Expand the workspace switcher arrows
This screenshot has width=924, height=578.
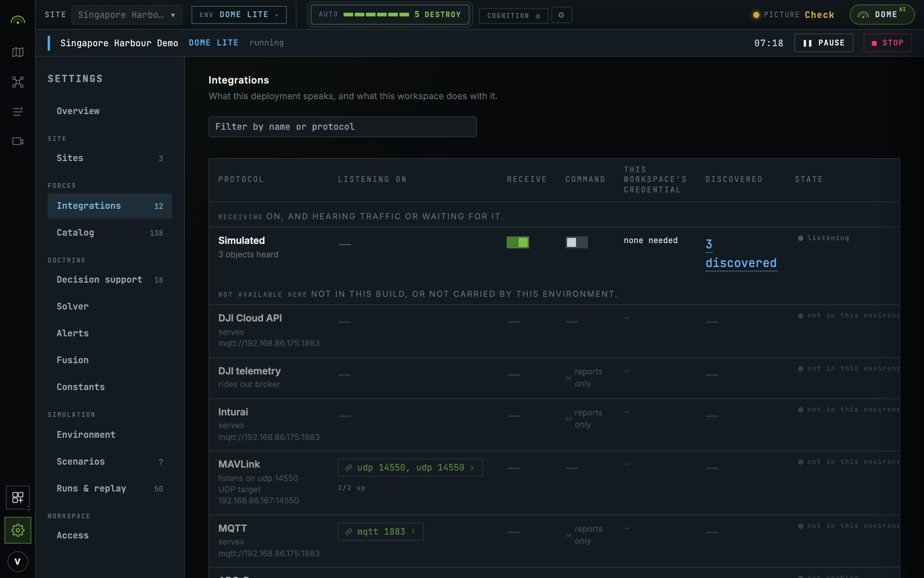pos(28,508)
